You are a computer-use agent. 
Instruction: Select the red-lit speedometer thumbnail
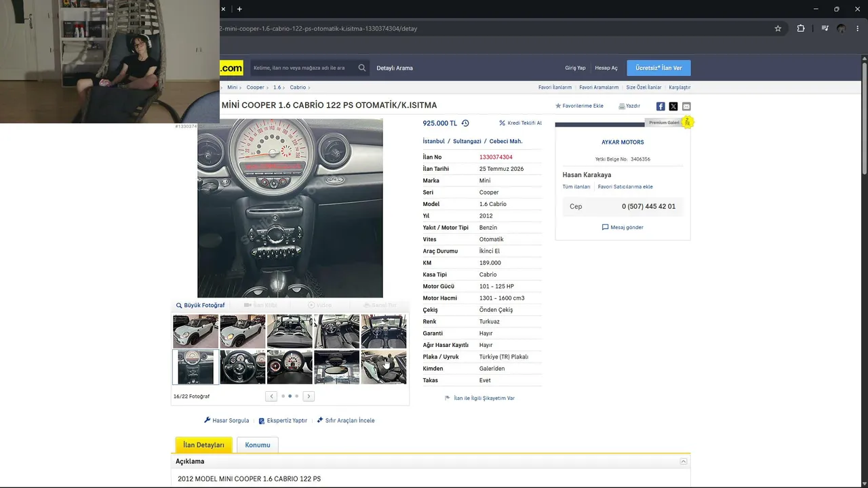[290, 367]
